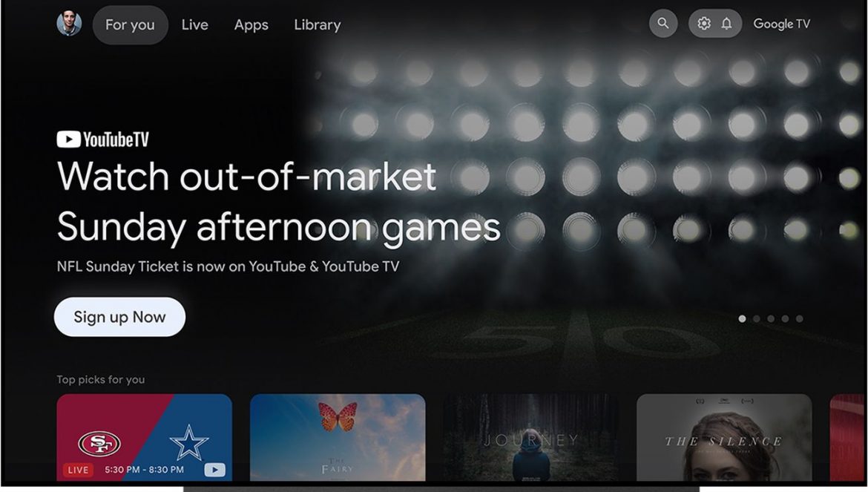Open the search magnifier icon
Viewport: 868px width, 492px height.
click(x=662, y=23)
